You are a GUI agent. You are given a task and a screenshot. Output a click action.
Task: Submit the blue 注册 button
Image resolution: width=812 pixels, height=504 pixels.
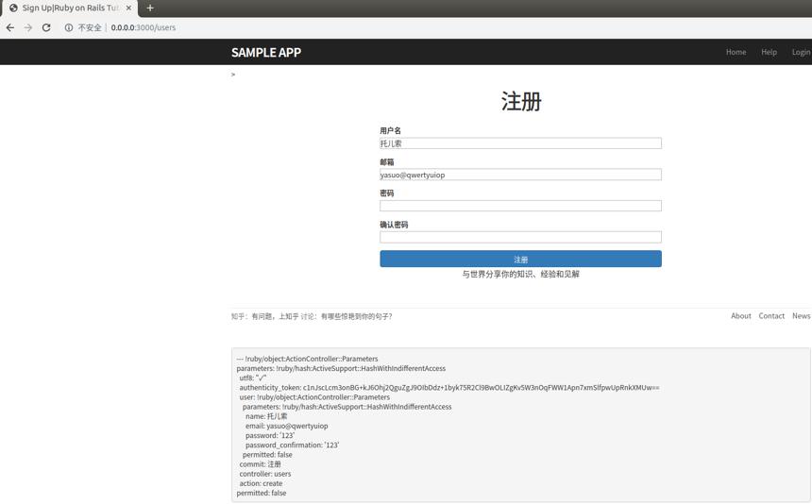520,259
